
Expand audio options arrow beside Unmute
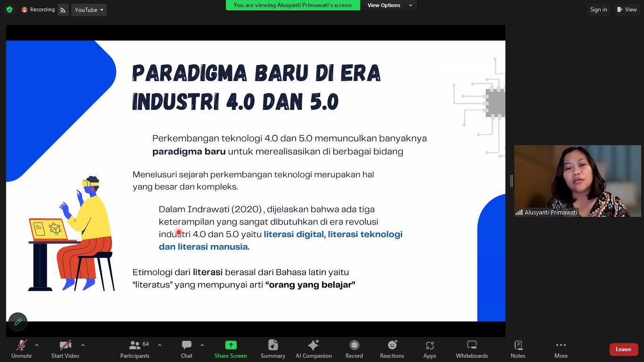click(x=37, y=345)
